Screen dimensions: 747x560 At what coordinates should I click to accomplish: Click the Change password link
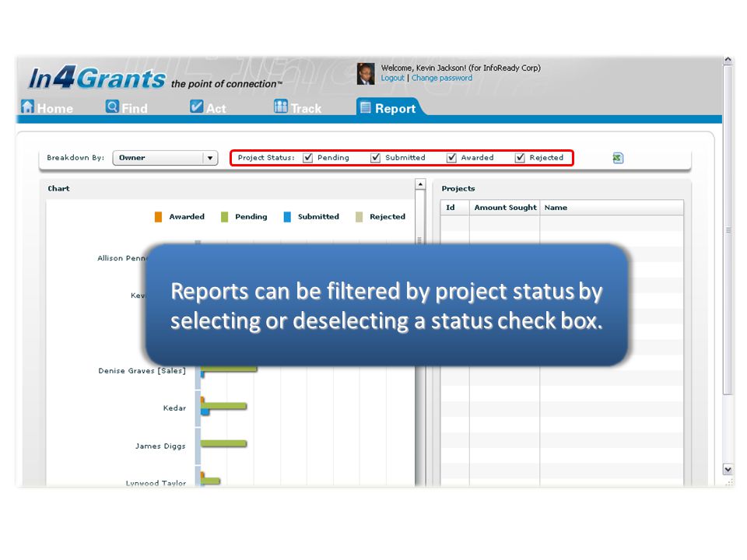[442, 78]
